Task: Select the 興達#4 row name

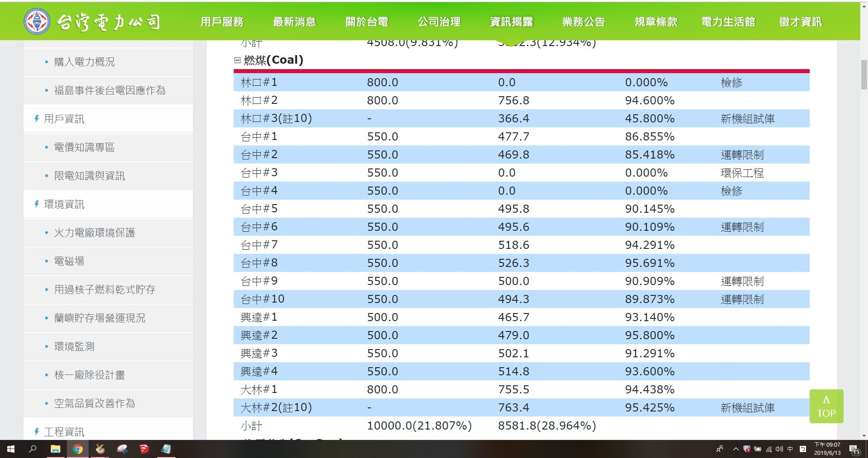Action: point(259,371)
